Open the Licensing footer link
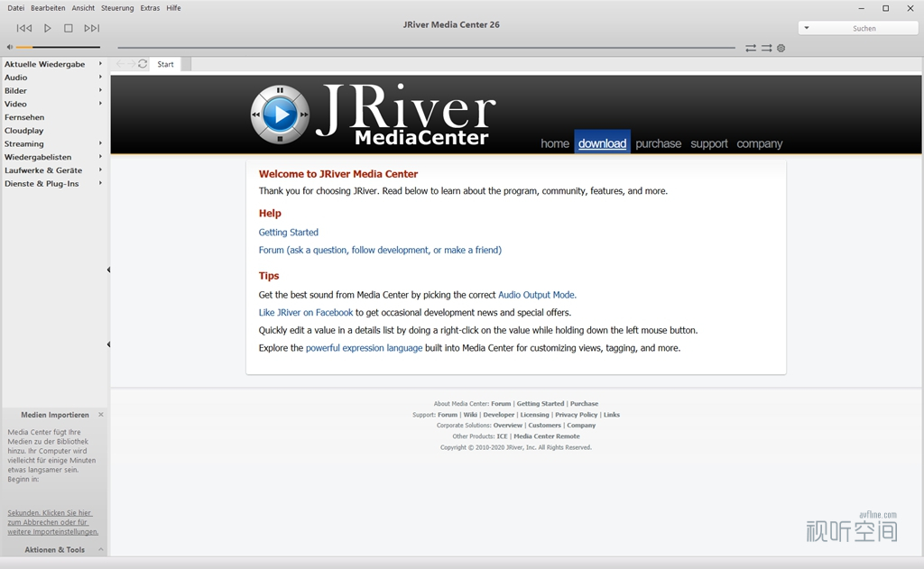 pos(534,415)
